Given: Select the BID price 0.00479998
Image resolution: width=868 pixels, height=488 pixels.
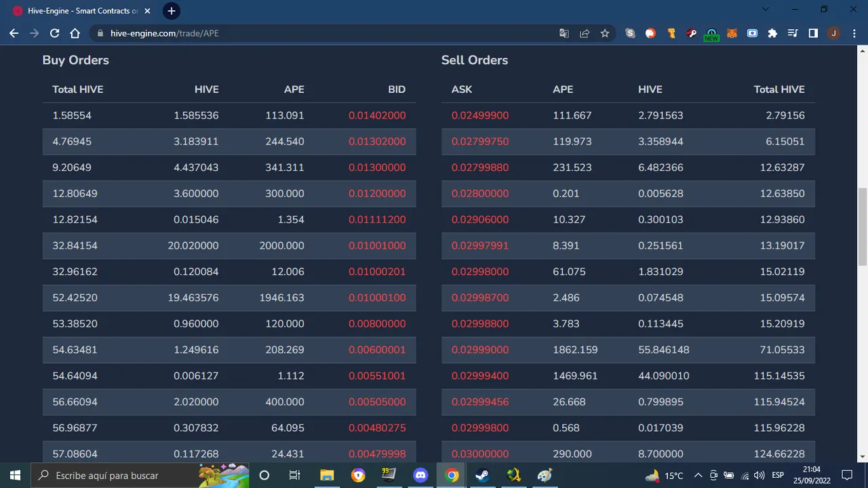Looking at the screenshot, I should (x=377, y=454).
